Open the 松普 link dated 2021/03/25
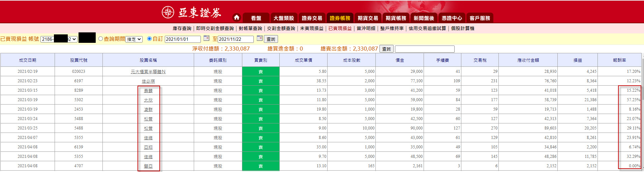 (148, 128)
